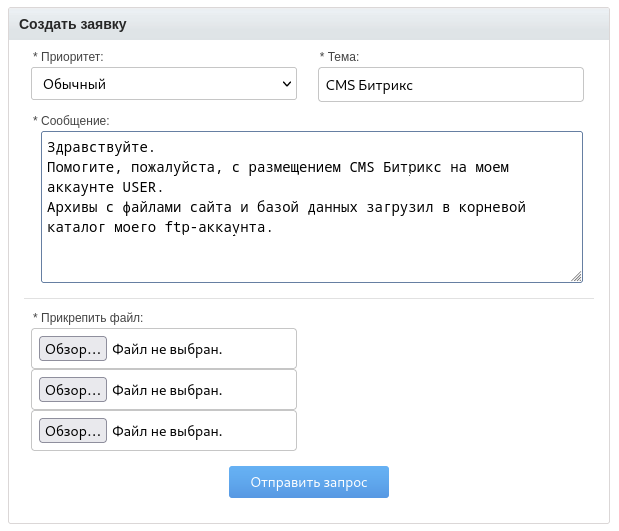
Task: Click first 'Файл не выбран.' text
Action: click(167, 349)
